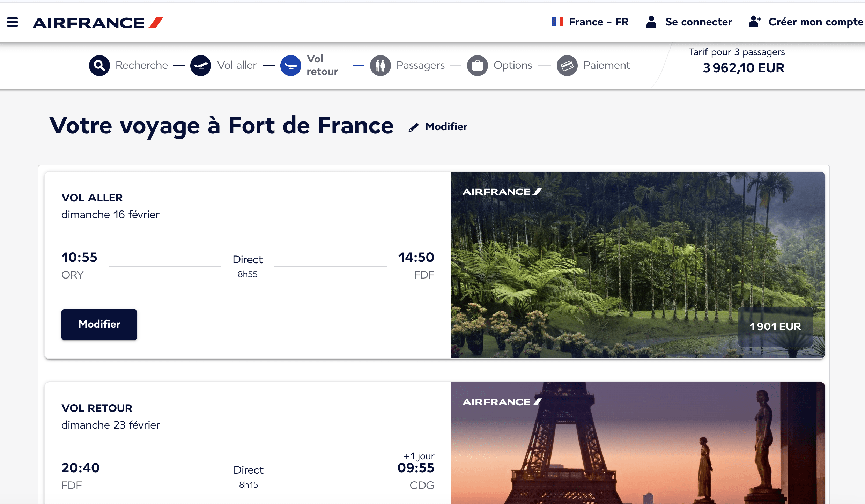Click dimanche 23 février date

click(x=111, y=425)
